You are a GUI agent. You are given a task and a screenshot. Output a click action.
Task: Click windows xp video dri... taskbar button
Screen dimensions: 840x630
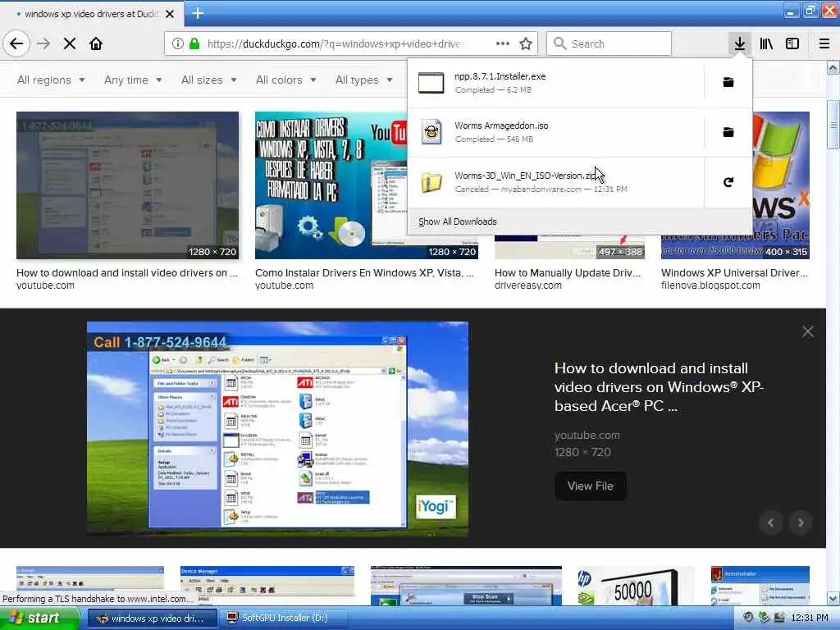152,619
